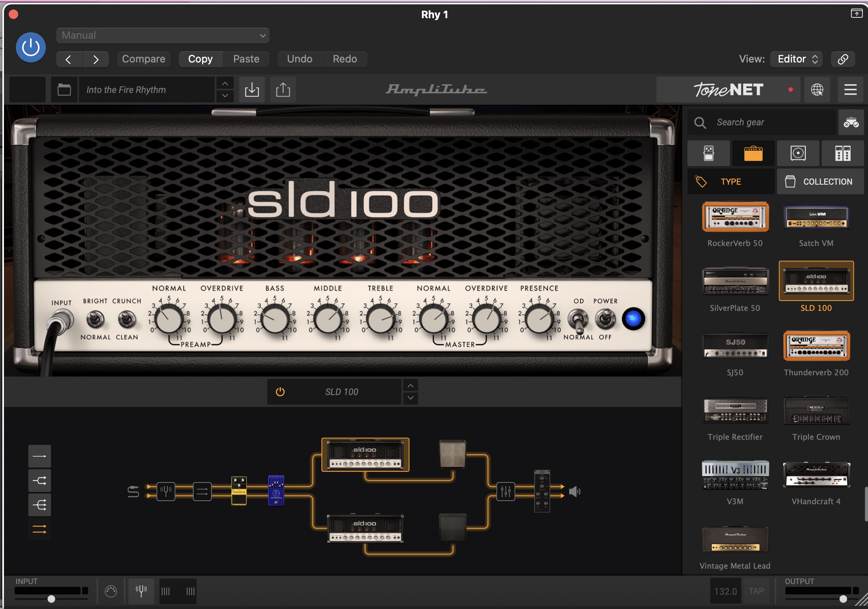The height and width of the screenshot is (609, 868).
Task: Flip the OD/NORMAL toggle switch
Action: pyautogui.click(x=578, y=320)
